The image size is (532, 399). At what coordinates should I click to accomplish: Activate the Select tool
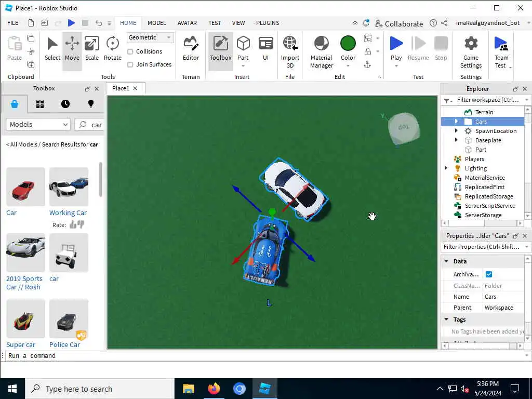(x=52, y=49)
